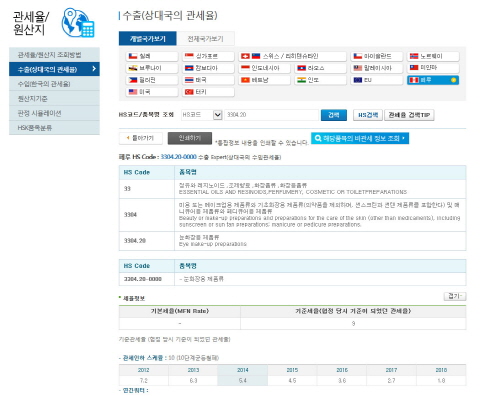Select the India (인도) flag button
The image size is (485, 396).
coord(321,80)
